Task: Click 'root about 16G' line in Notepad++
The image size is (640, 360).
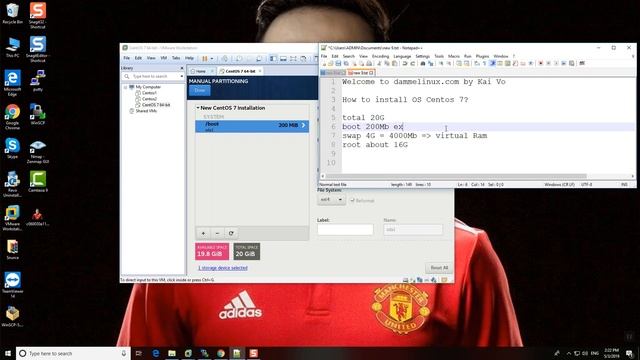Action: coord(375,144)
